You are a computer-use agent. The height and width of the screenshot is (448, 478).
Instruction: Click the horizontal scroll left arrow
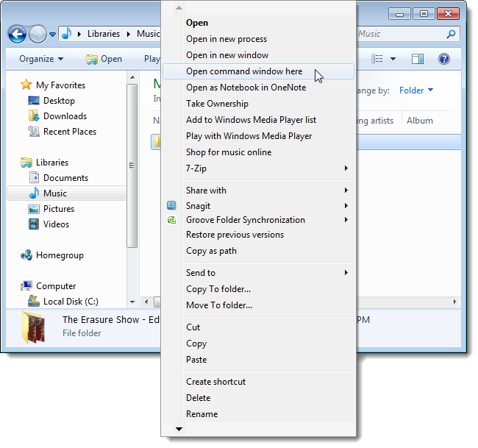point(146,302)
